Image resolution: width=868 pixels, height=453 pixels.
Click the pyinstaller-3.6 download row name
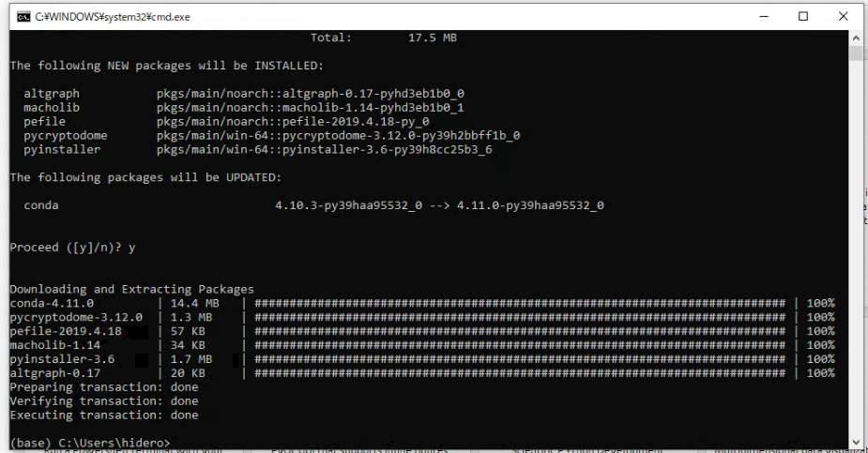(62, 359)
